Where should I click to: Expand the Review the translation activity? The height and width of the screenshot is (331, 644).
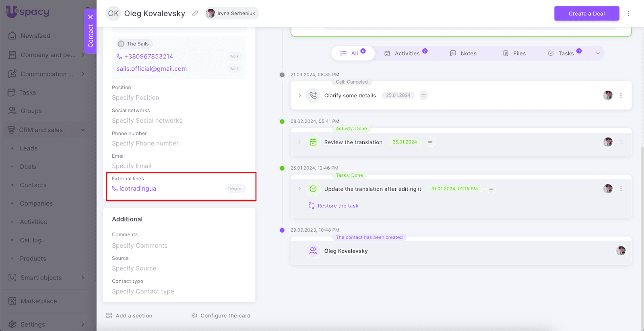[x=299, y=142]
